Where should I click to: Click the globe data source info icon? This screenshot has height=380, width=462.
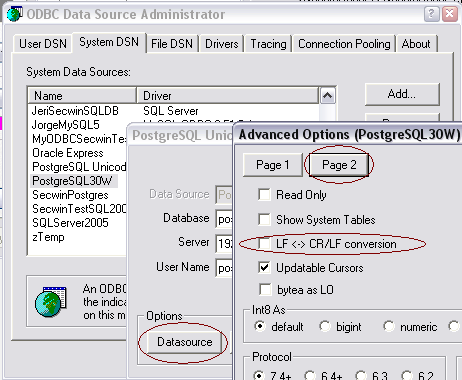(51, 301)
